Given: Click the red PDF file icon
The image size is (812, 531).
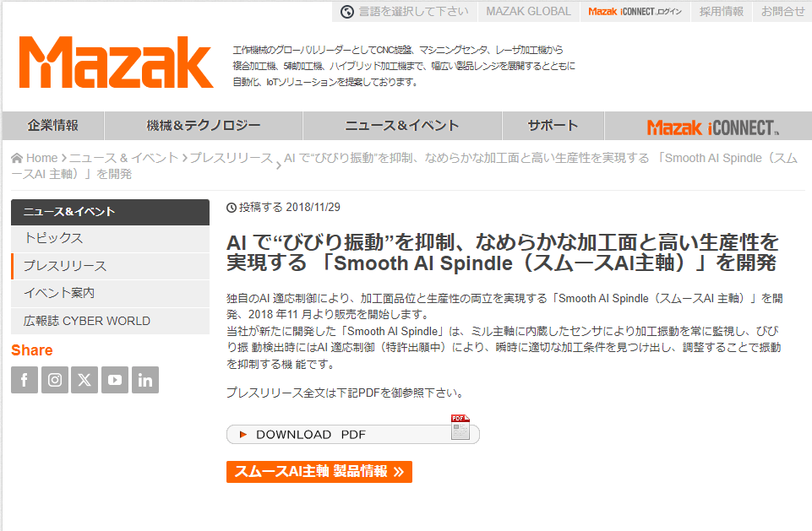Looking at the screenshot, I should pos(460,427).
